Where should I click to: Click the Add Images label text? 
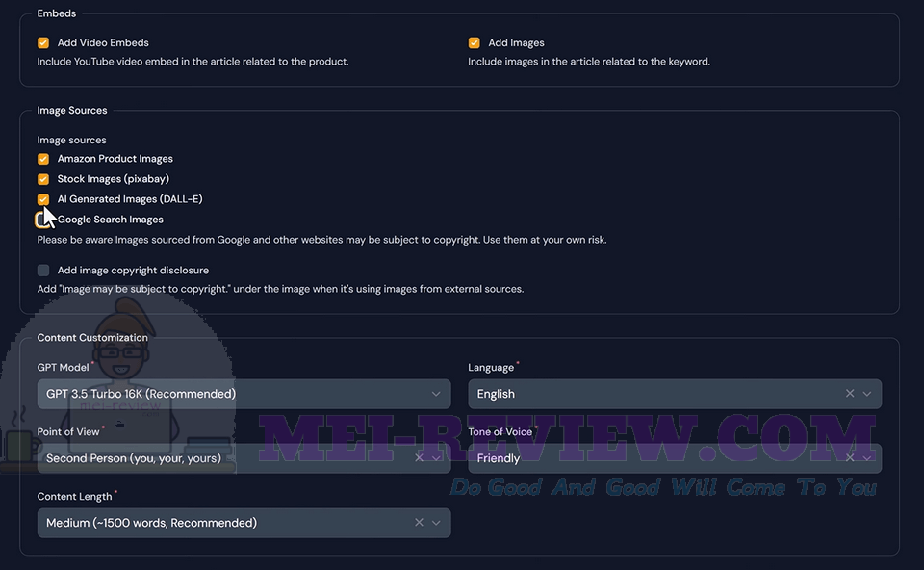pyautogui.click(x=516, y=42)
